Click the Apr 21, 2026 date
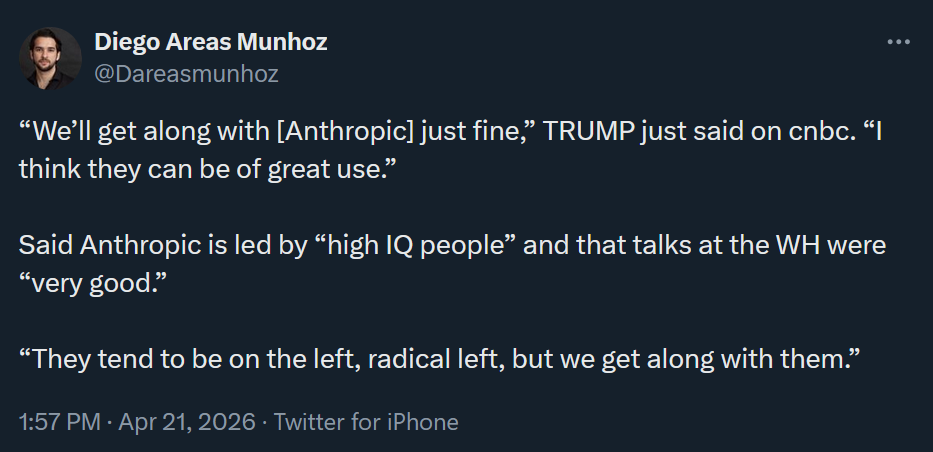The height and width of the screenshot is (452, 933). (x=185, y=422)
